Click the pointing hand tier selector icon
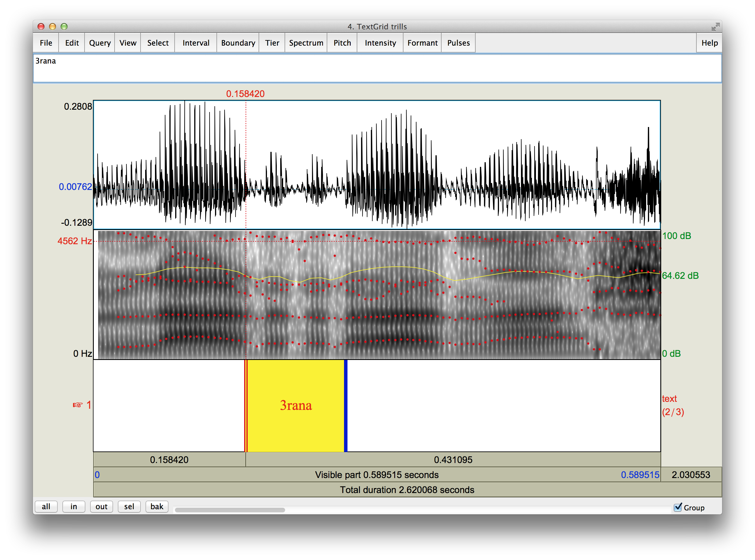The height and width of the screenshot is (560, 755). [x=78, y=405]
